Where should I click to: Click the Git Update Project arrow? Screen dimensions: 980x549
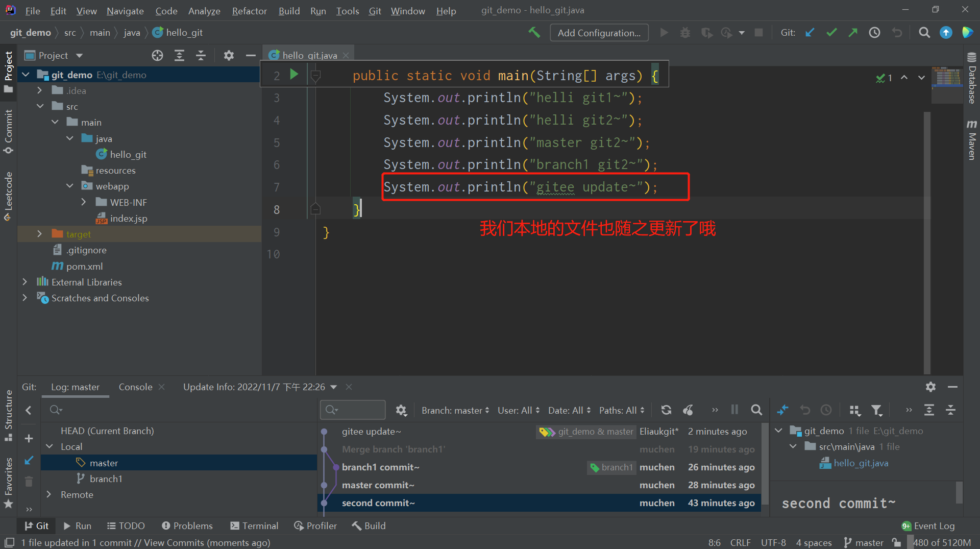(x=810, y=33)
